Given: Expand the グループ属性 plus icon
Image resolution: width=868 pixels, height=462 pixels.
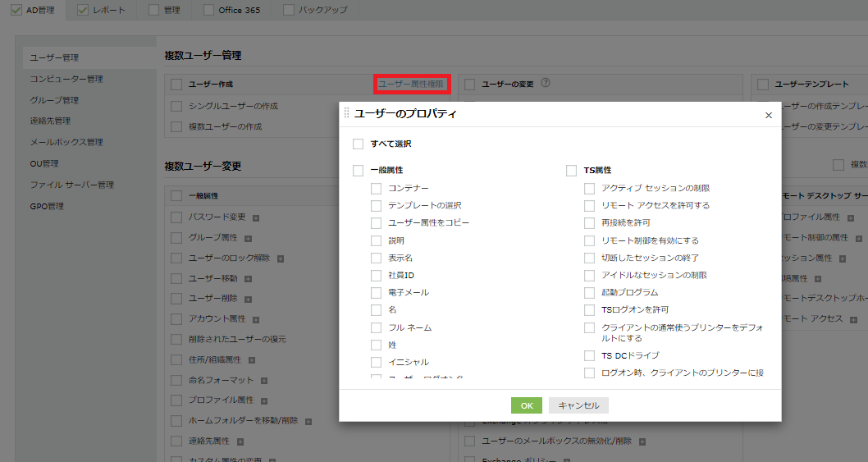Looking at the screenshot, I should tap(248, 238).
